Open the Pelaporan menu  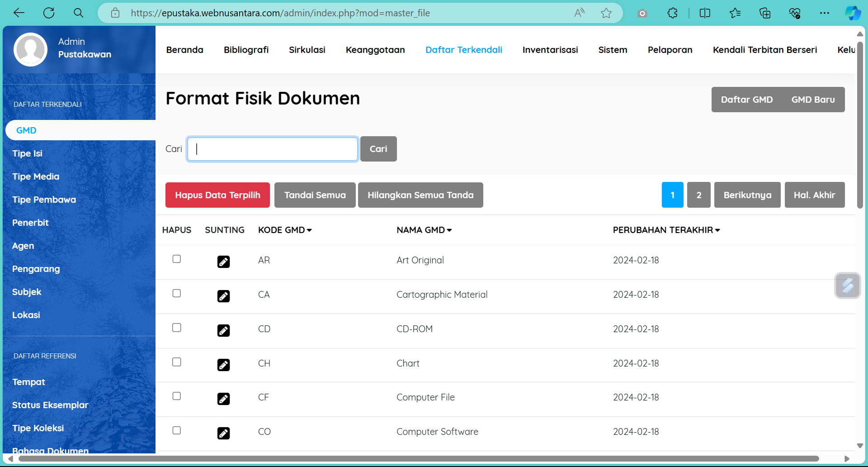pos(670,50)
